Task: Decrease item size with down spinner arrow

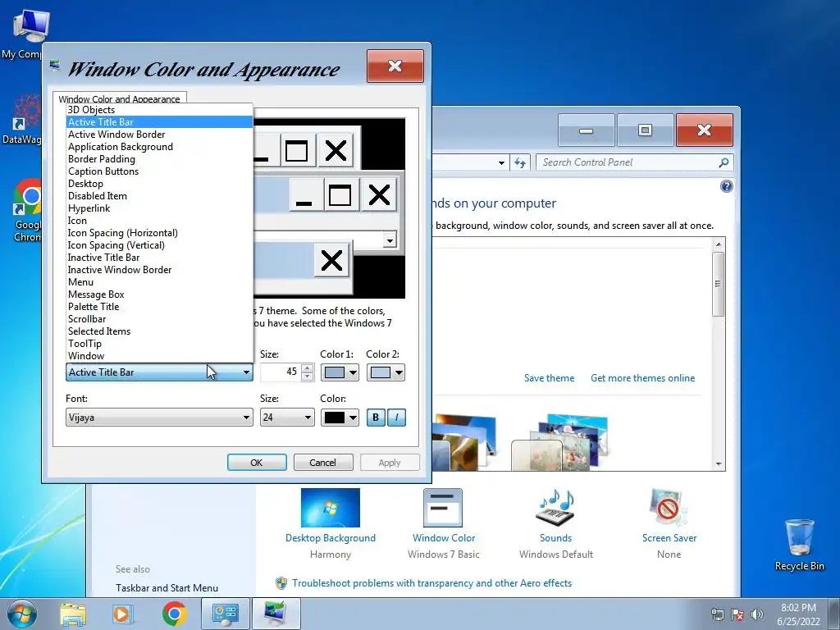Action: point(307,377)
